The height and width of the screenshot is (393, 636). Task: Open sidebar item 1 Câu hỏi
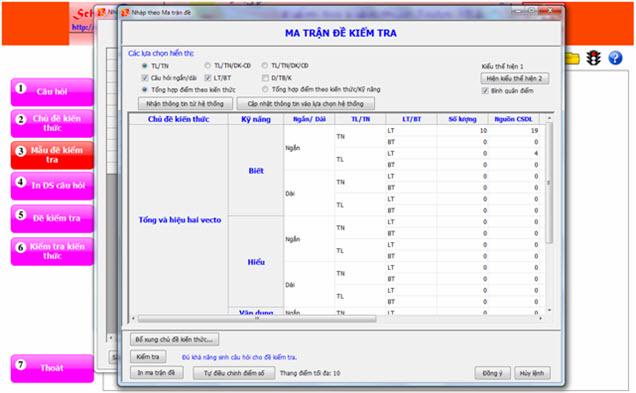[52, 92]
